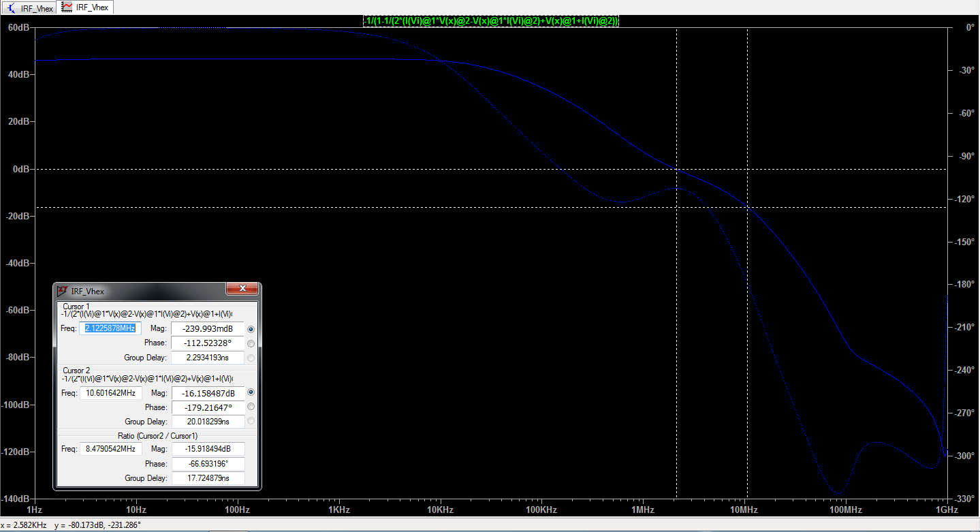This screenshot has width=980, height=532.
Task: Click Cursor 2 Freq input field
Action: click(x=111, y=393)
